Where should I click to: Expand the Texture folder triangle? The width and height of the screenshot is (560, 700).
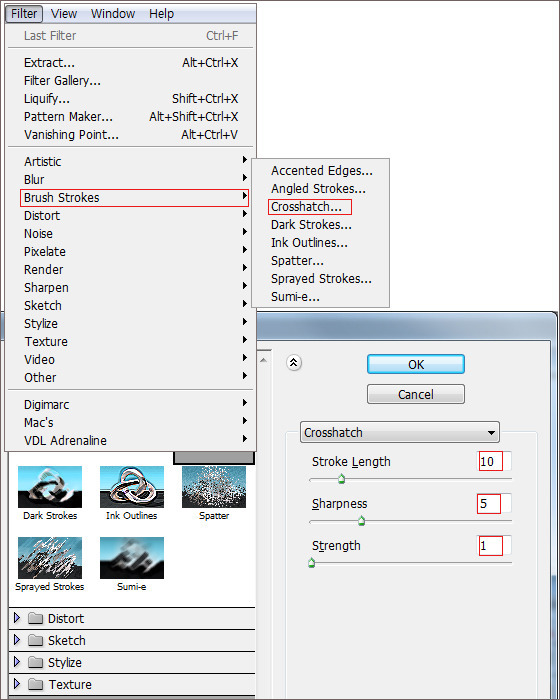(x=17, y=683)
